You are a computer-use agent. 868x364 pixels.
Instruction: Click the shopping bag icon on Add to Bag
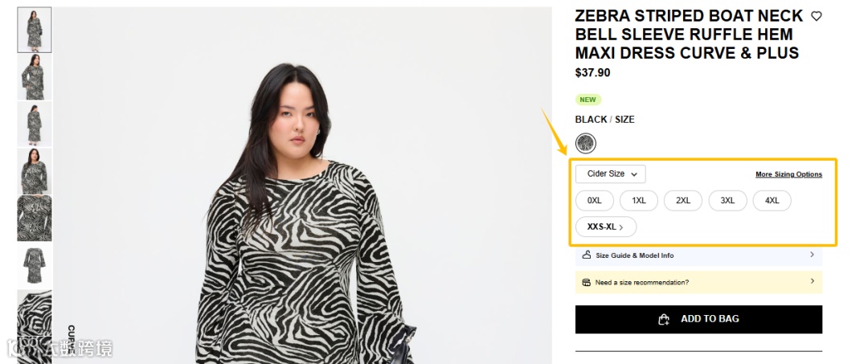[664, 319]
